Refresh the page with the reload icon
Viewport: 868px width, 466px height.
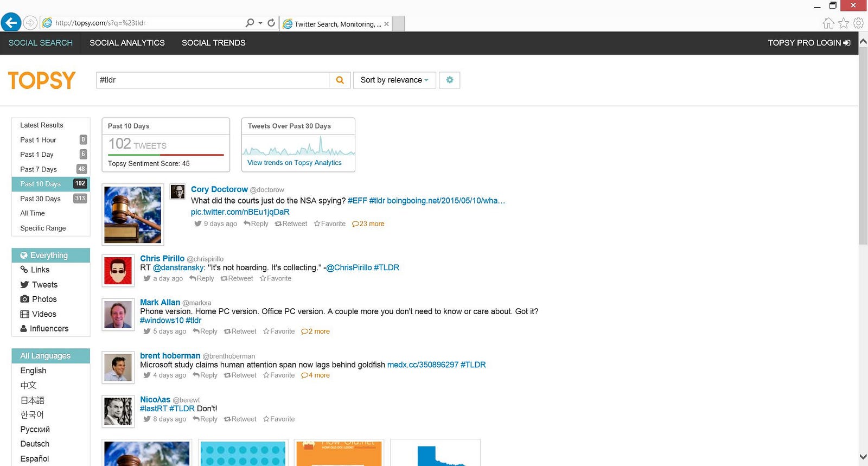pyautogui.click(x=271, y=23)
